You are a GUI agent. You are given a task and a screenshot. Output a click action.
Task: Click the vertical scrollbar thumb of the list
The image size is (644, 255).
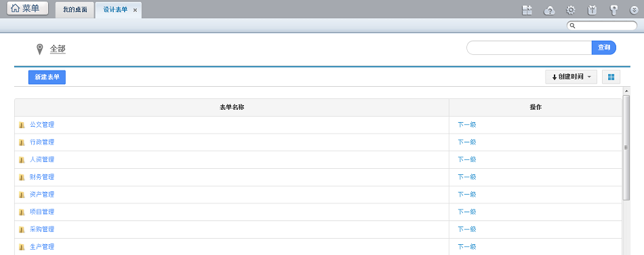626,148
